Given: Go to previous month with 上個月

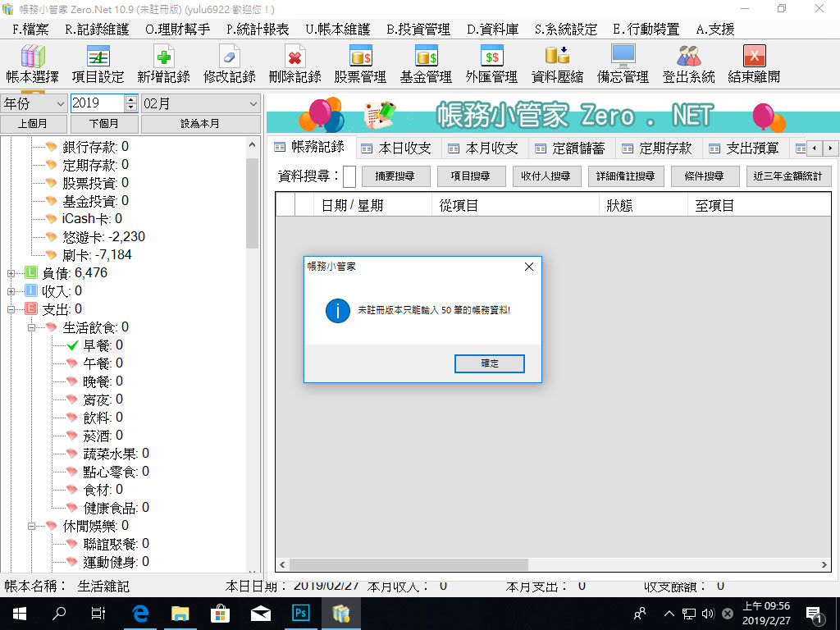Looking at the screenshot, I should coord(33,124).
